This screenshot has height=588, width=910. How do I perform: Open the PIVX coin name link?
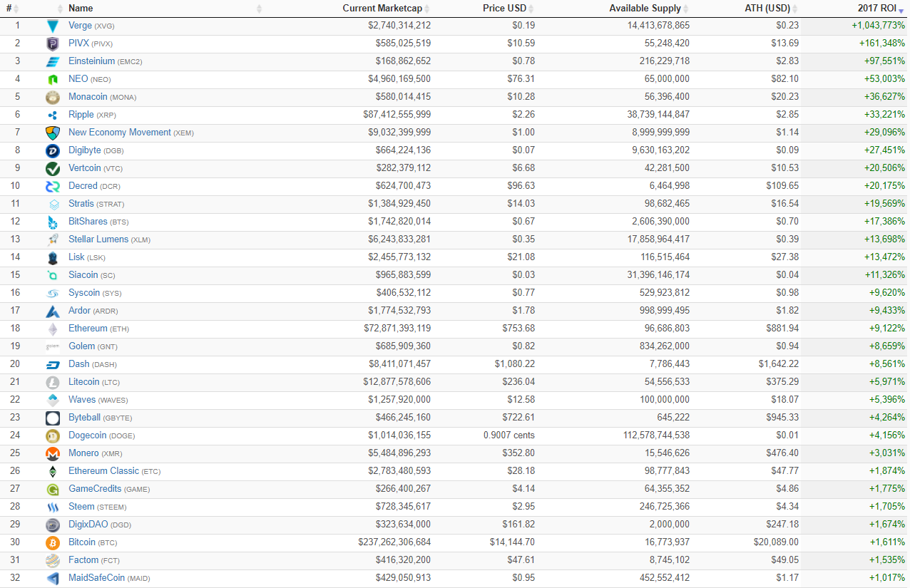[78, 43]
